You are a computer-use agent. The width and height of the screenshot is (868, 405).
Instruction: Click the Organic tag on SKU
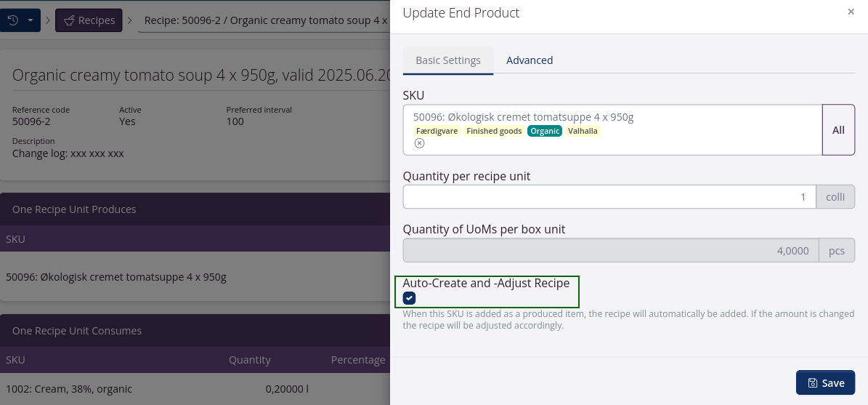pos(545,131)
